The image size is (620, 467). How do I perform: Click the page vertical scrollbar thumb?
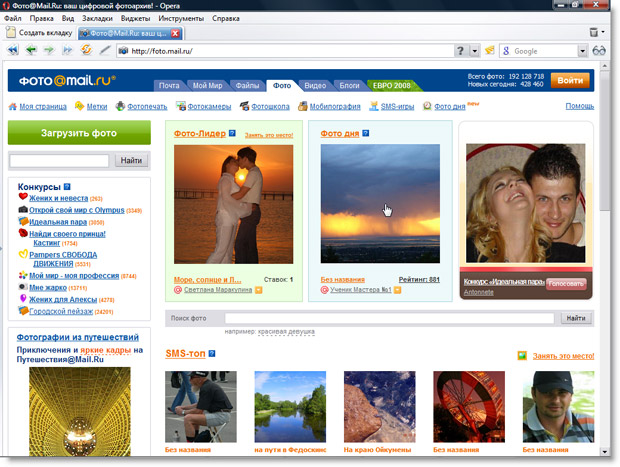(605, 140)
